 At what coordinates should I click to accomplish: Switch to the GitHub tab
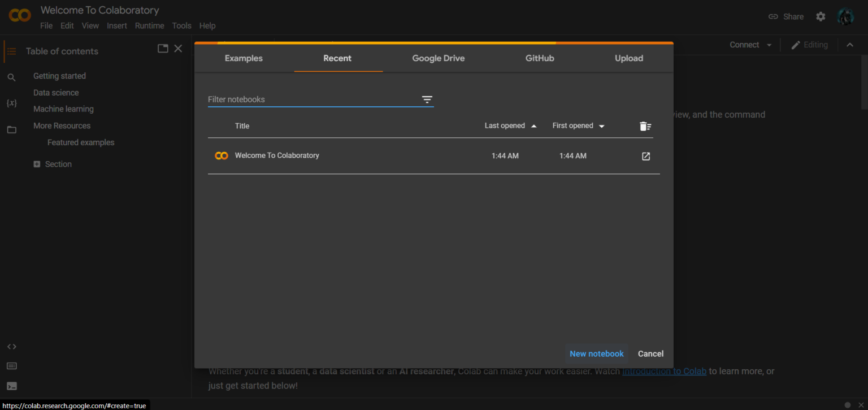click(539, 58)
